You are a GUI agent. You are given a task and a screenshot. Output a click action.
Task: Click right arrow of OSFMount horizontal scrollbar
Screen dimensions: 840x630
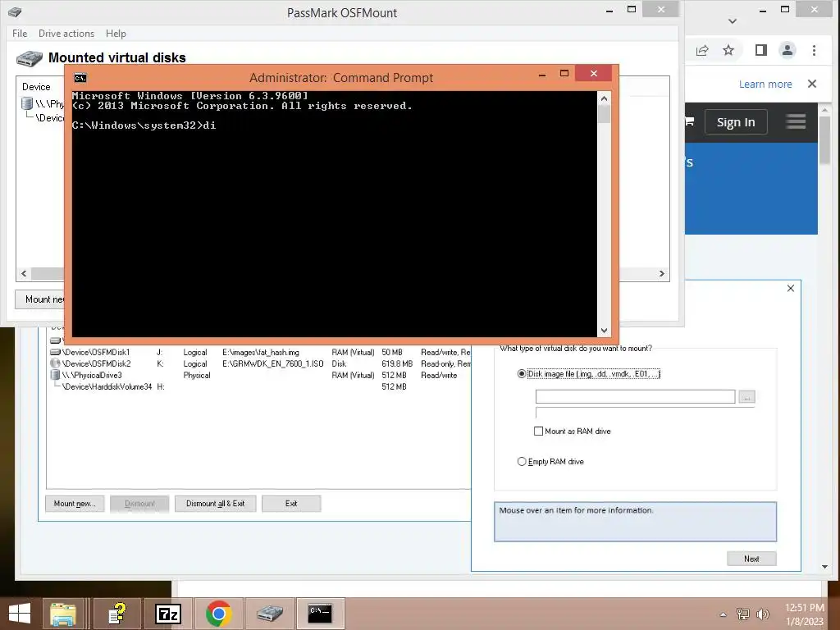pos(662,273)
